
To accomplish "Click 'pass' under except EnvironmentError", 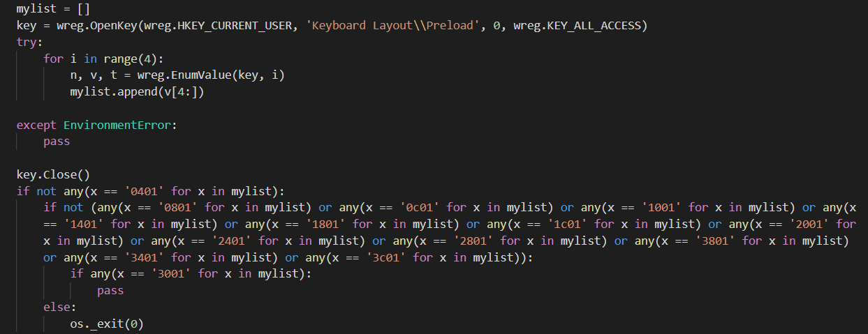I will click(x=57, y=141).
